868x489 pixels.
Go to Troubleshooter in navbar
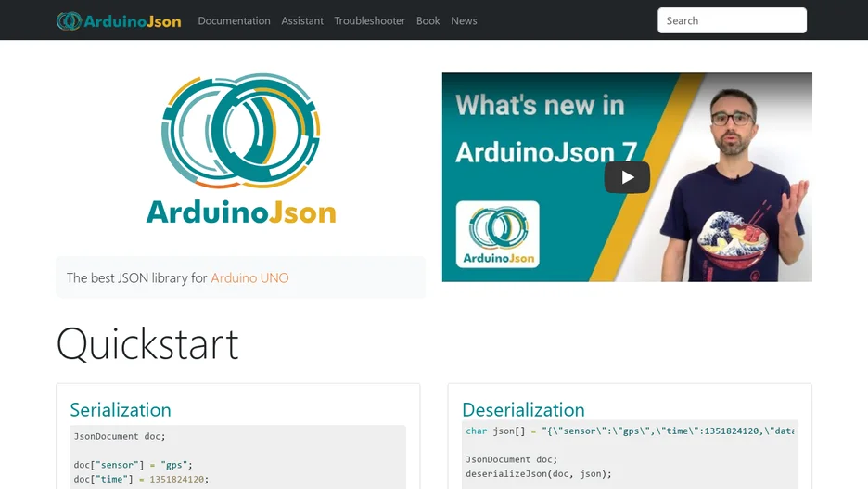coord(370,21)
